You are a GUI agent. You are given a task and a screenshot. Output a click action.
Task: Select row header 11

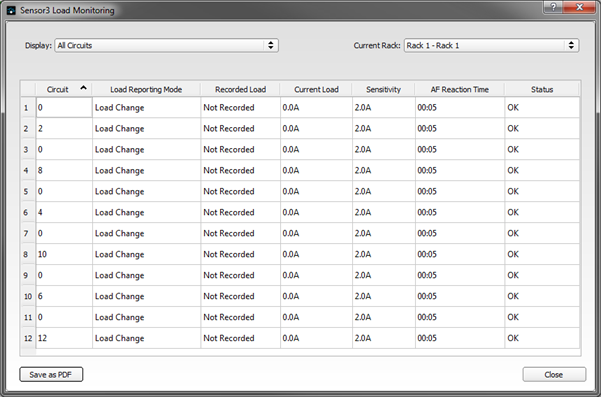point(28,317)
